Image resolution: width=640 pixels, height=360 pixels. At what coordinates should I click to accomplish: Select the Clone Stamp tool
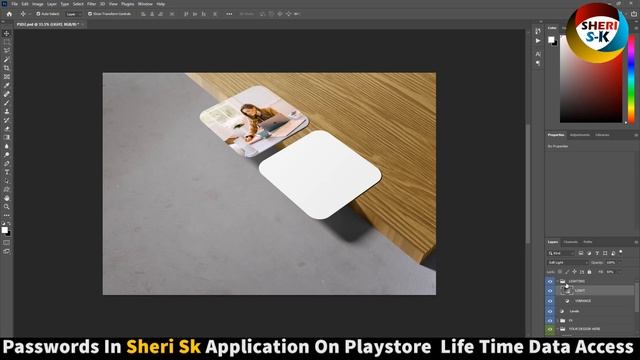point(7,111)
